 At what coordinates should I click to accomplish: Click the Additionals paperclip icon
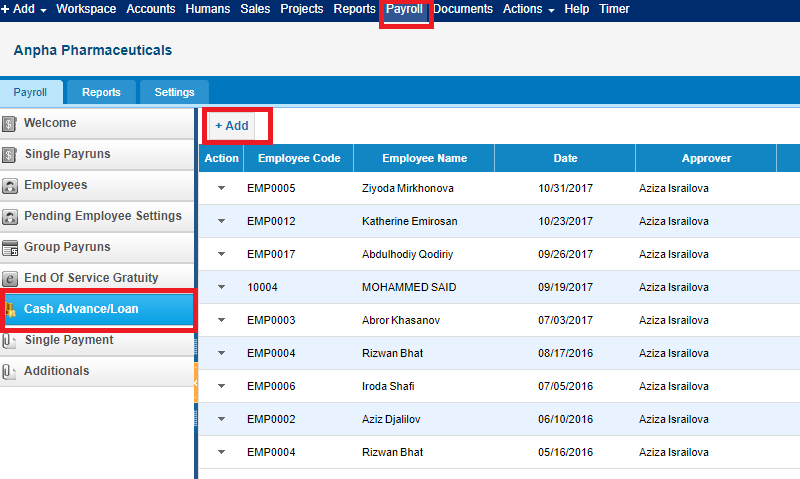click(x=9, y=371)
